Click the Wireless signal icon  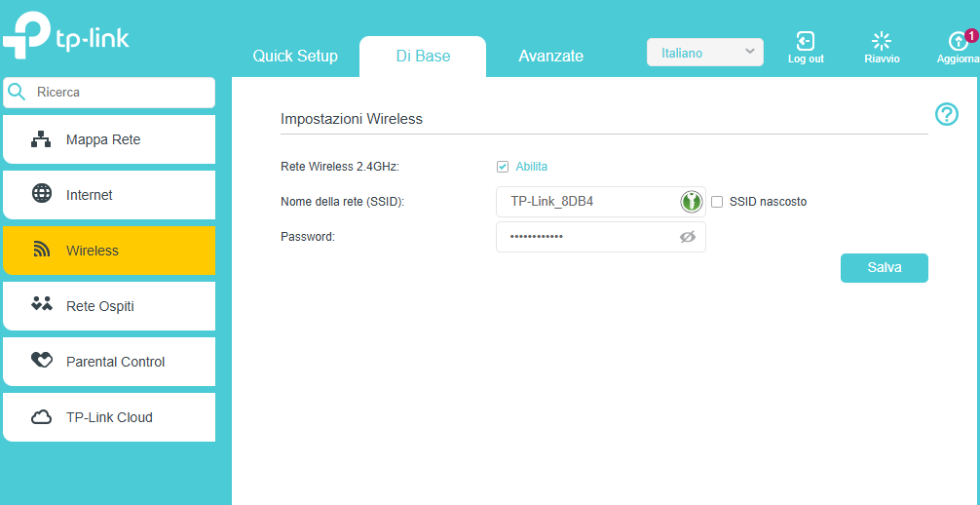pos(42,251)
